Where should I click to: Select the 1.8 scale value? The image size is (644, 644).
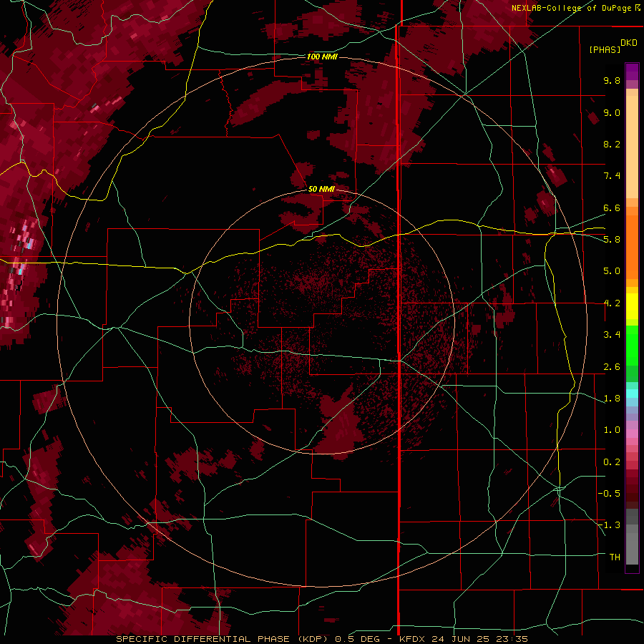[x=612, y=399]
